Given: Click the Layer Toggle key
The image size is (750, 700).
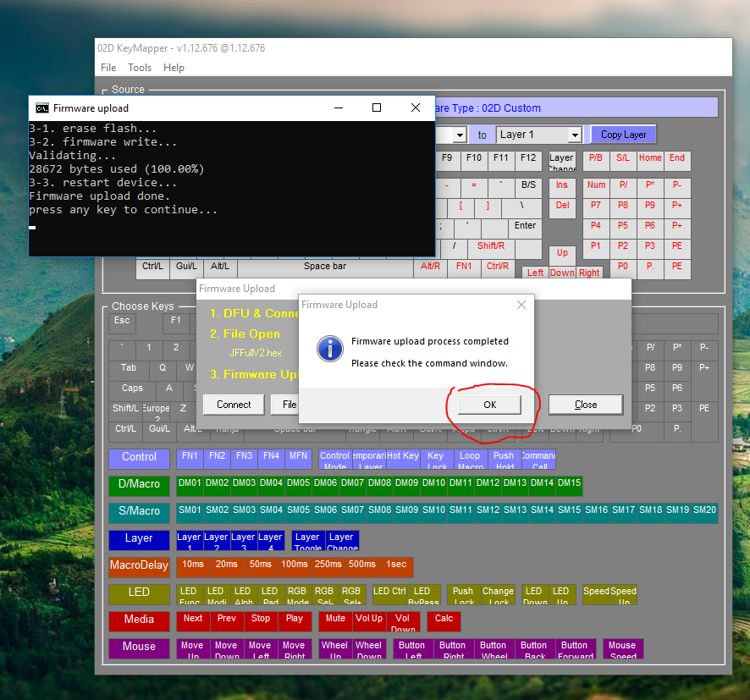Looking at the screenshot, I should click(307, 540).
